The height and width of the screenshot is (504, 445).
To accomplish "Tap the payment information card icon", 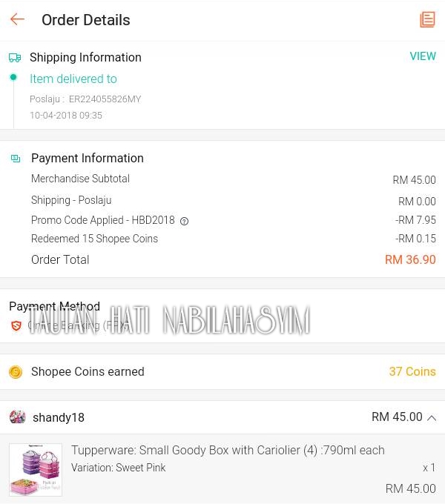I will pos(16,159).
